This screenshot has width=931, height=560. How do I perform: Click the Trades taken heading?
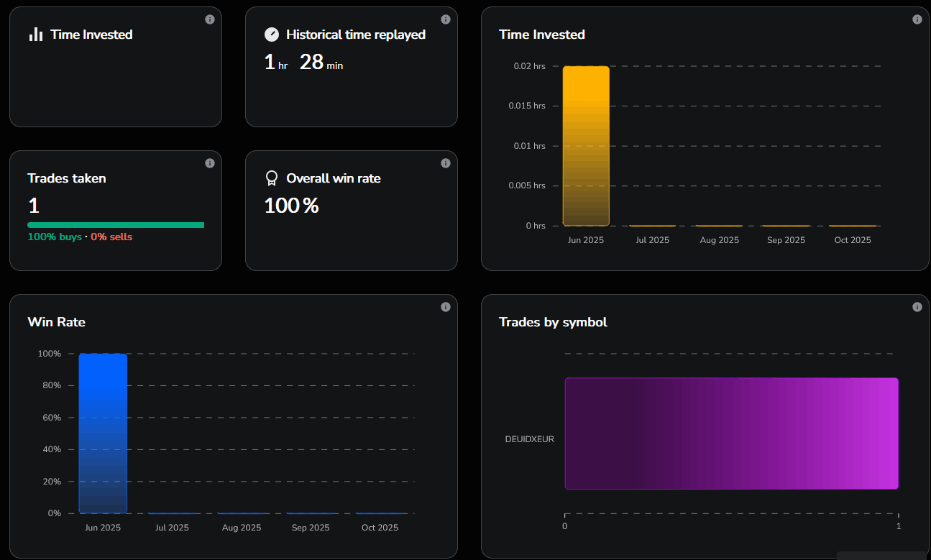tap(67, 178)
